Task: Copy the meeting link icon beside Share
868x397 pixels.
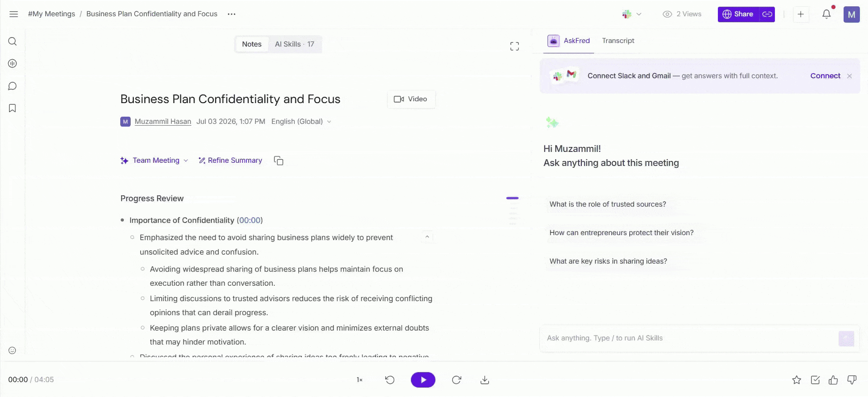Action: click(x=767, y=14)
